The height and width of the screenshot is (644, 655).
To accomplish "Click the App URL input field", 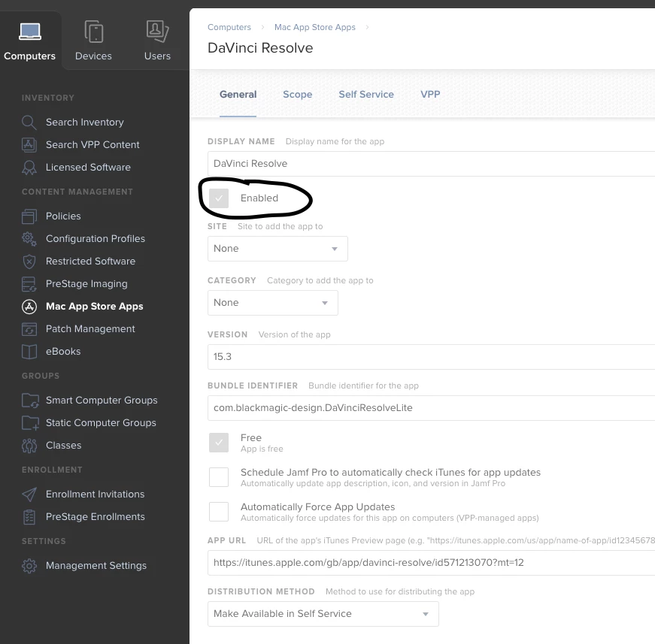I will (x=431, y=563).
